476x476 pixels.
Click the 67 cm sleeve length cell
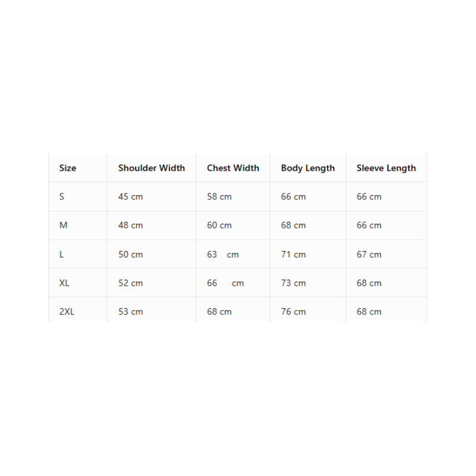pos(369,254)
